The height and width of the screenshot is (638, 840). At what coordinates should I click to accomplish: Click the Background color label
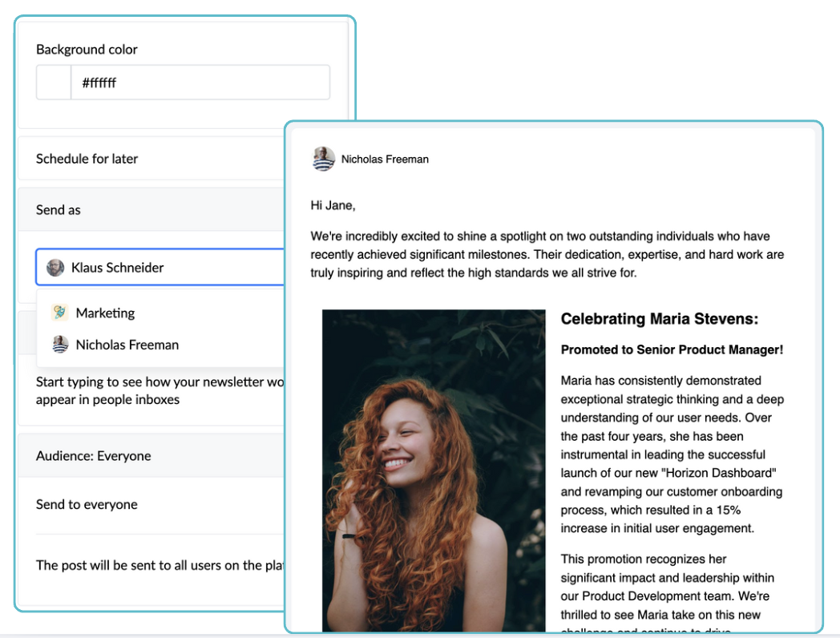(x=87, y=49)
